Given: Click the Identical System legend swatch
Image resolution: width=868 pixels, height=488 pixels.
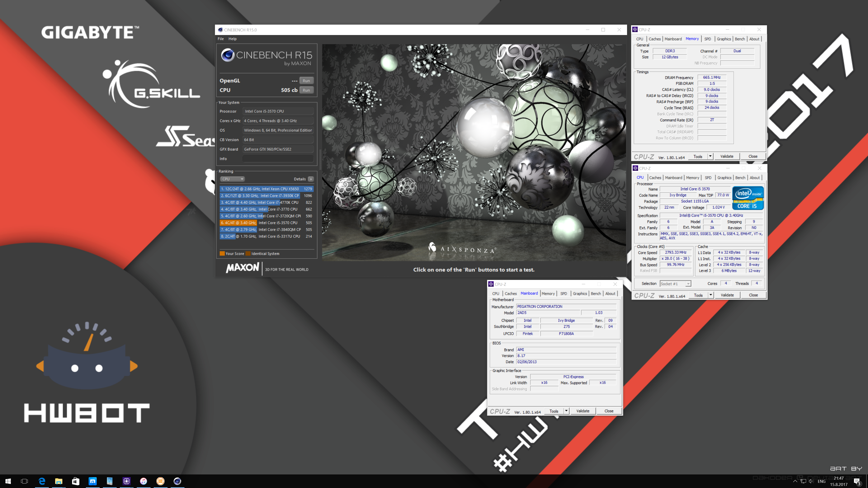Looking at the screenshot, I should tap(248, 253).
